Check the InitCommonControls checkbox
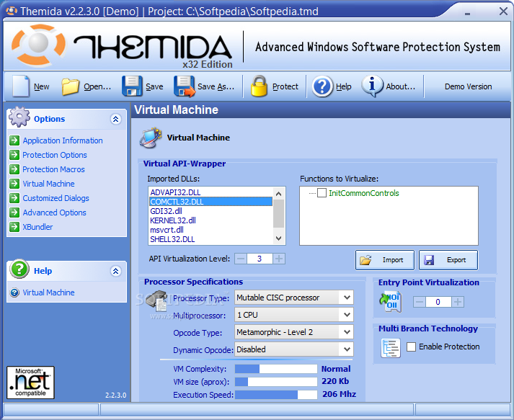The height and width of the screenshot is (420, 514). pos(322,192)
